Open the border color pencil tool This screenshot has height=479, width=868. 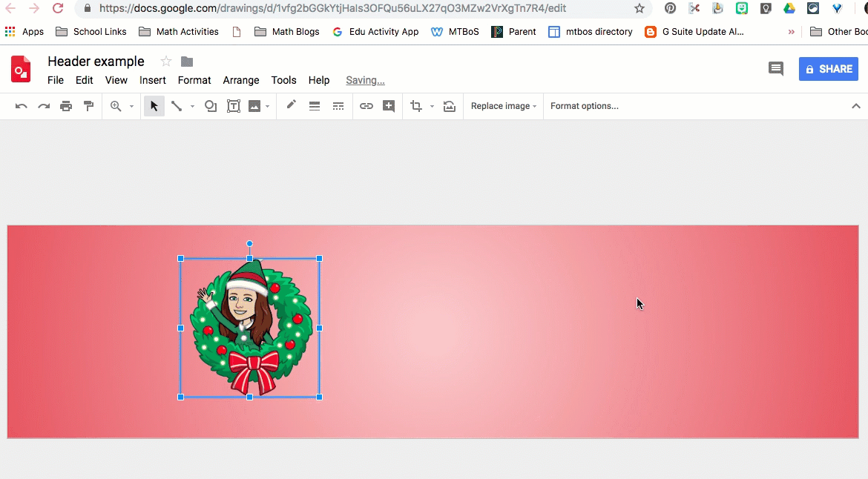point(292,105)
